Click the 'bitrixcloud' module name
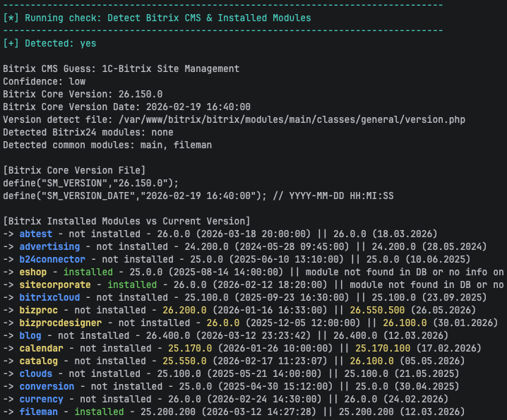This screenshot has width=507, height=420. pos(49,297)
